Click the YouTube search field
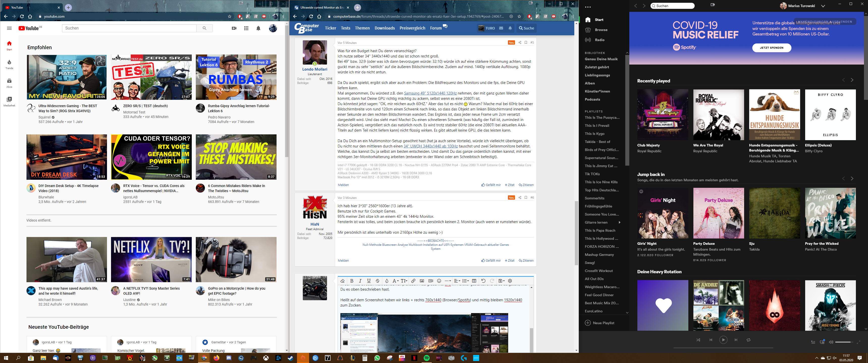868x363 pixels. (129, 28)
